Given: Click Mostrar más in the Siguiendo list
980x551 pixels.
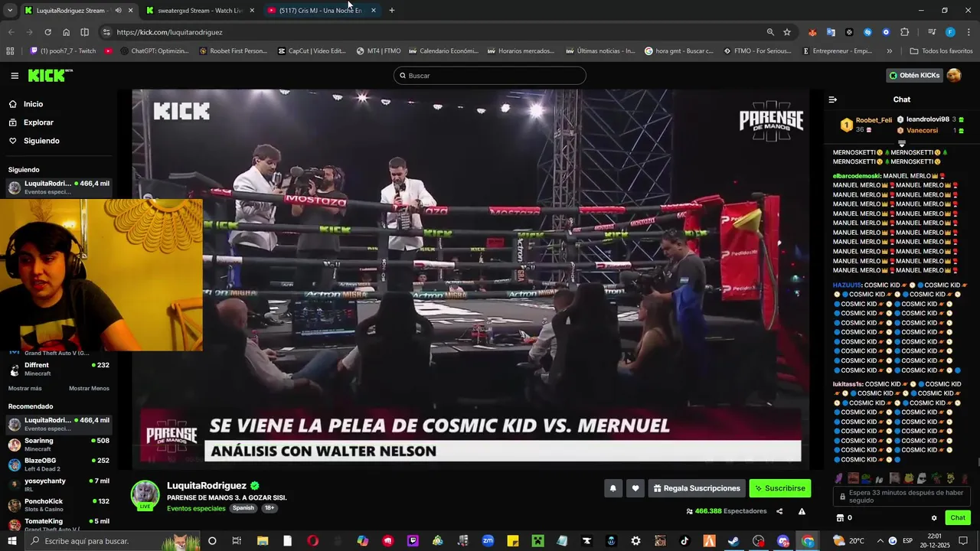Looking at the screenshot, I should point(25,388).
